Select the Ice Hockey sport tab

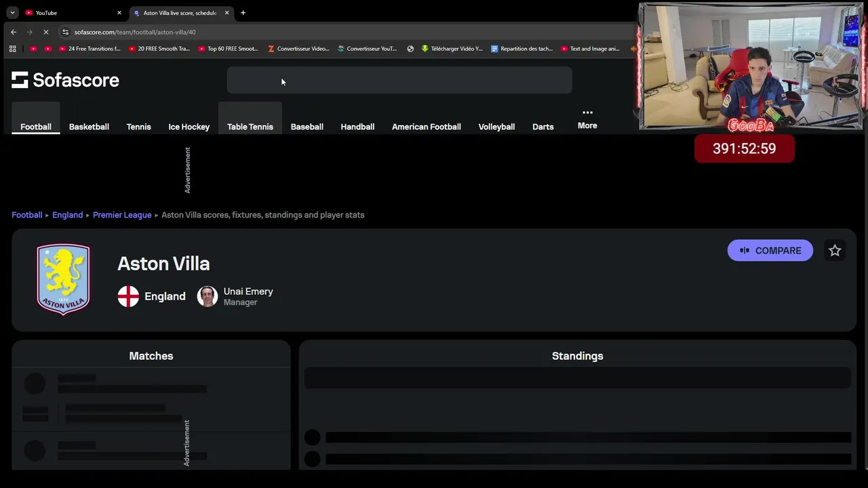pyautogui.click(x=189, y=127)
